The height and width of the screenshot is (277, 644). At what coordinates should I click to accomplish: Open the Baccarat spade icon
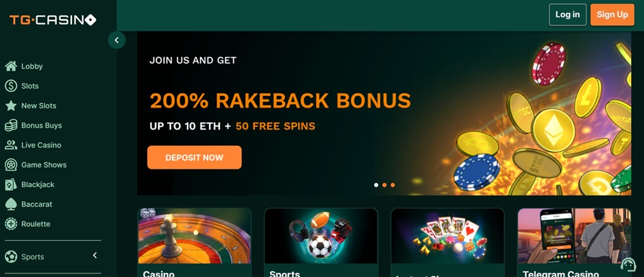click(11, 204)
